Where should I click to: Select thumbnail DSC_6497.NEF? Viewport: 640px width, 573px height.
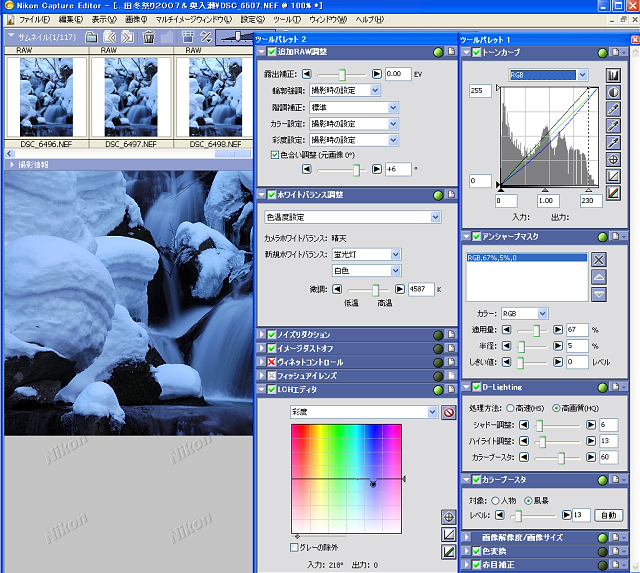[x=131, y=98]
